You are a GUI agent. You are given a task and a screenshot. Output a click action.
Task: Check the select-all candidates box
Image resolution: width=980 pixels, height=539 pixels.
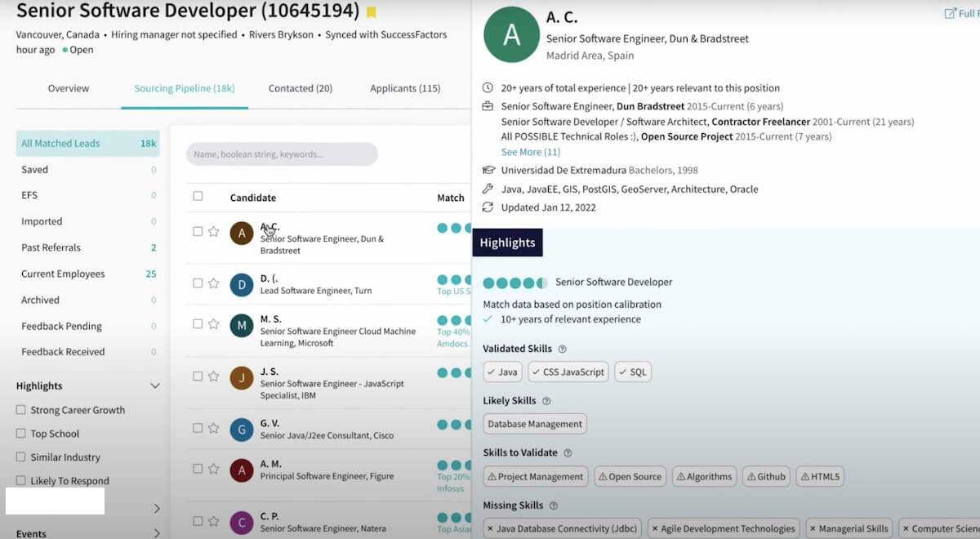(x=198, y=196)
